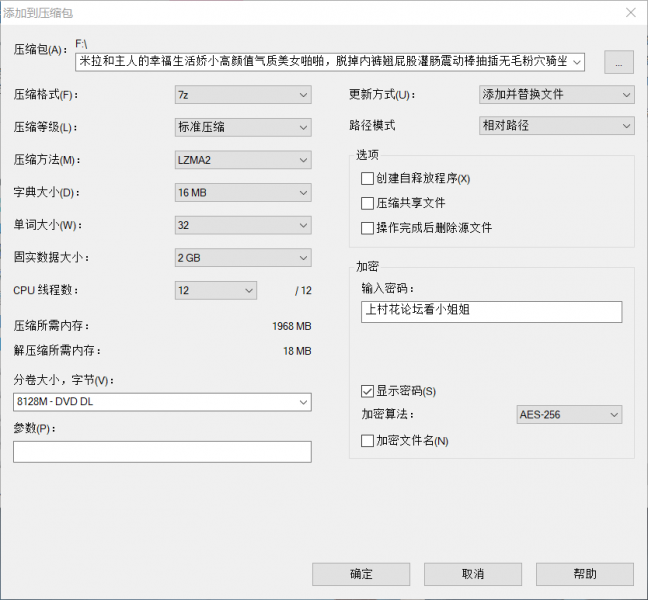Click the browse "..." button for archive path

click(x=618, y=62)
